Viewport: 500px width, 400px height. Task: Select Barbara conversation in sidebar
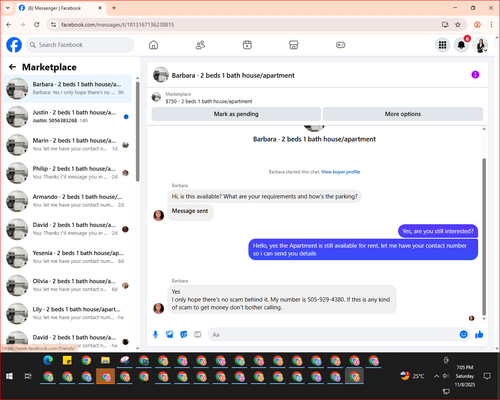68,89
